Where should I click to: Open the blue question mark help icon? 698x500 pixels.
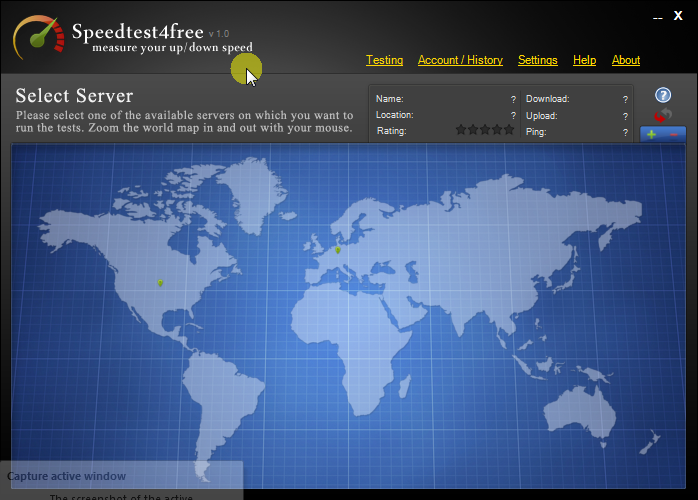pyautogui.click(x=663, y=95)
